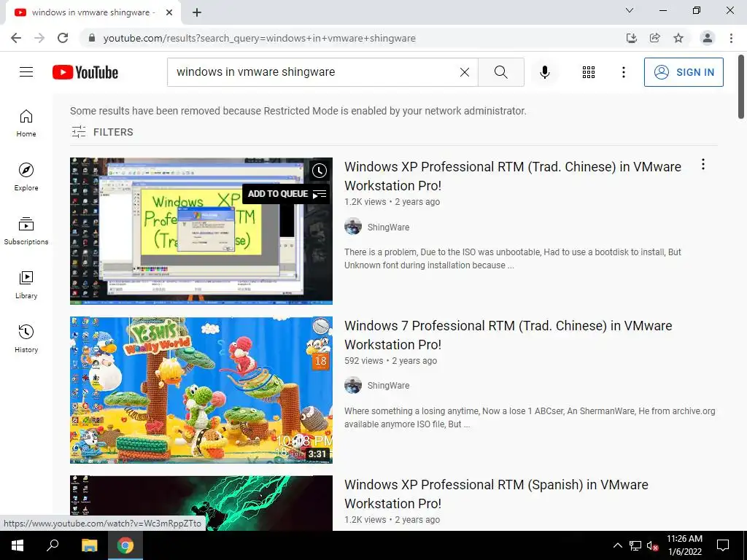Click the network tray icon

[635, 545]
